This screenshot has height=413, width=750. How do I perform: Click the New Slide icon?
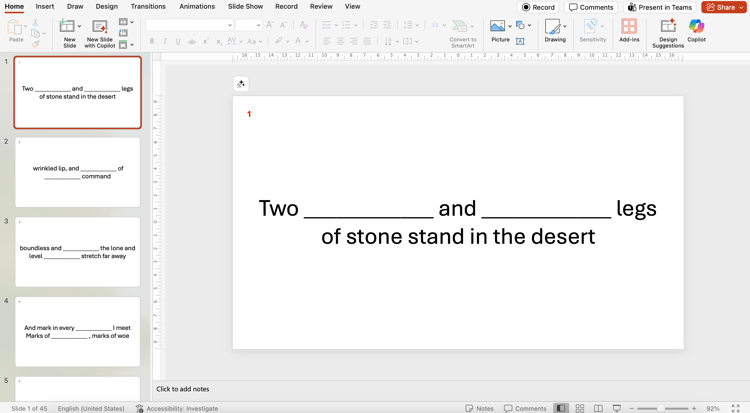click(67, 27)
